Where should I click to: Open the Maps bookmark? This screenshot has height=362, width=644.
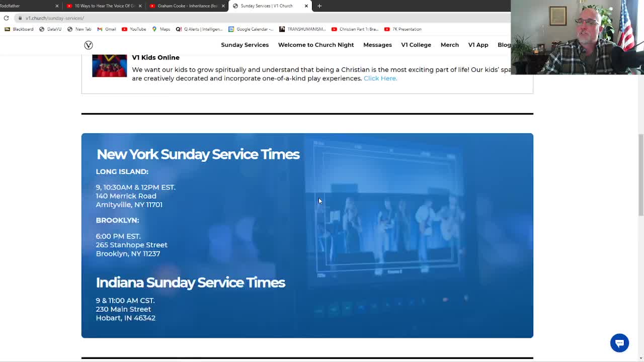coord(161,29)
